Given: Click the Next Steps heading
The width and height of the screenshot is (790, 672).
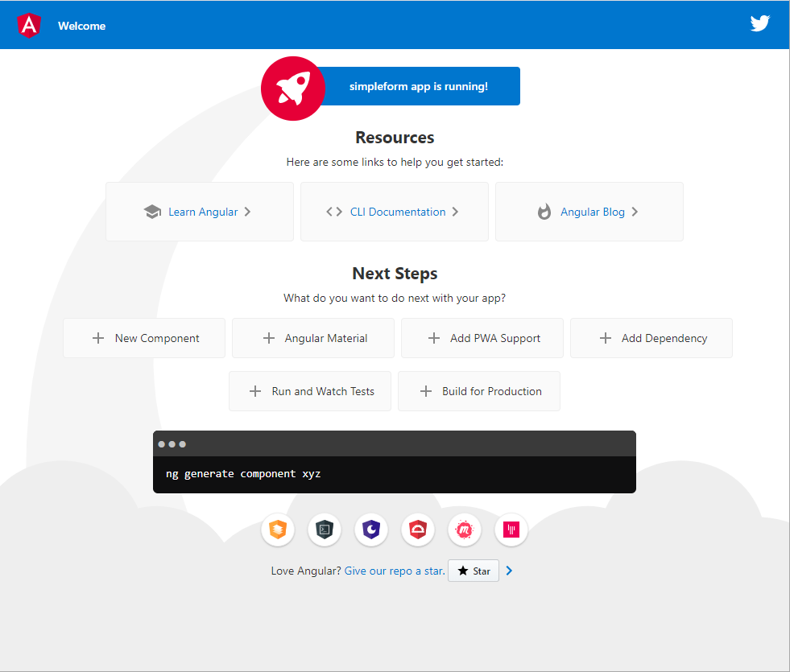Looking at the screenshot, I should tap(395, 274).
